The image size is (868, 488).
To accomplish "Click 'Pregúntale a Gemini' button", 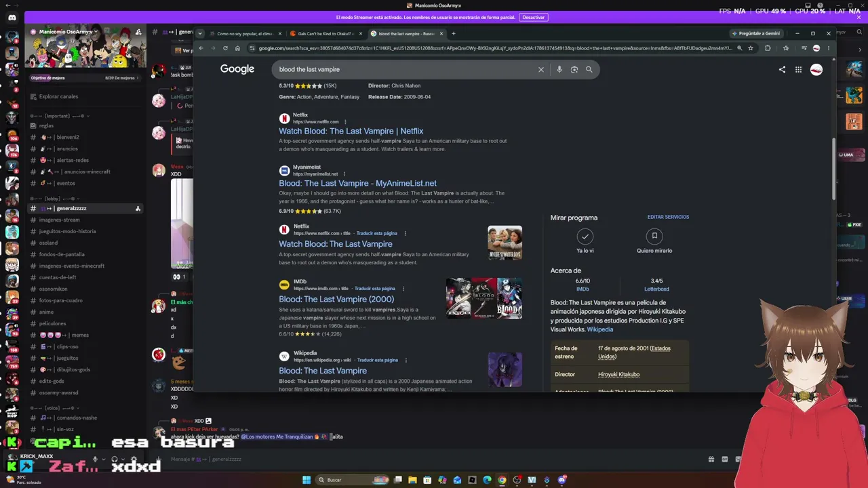I will click(x=757, y=33).
